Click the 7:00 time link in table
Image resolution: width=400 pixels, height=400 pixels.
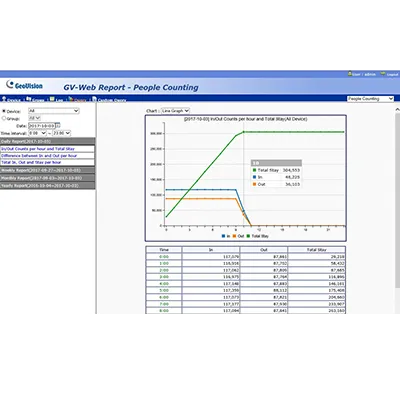(x=164, y=304)
